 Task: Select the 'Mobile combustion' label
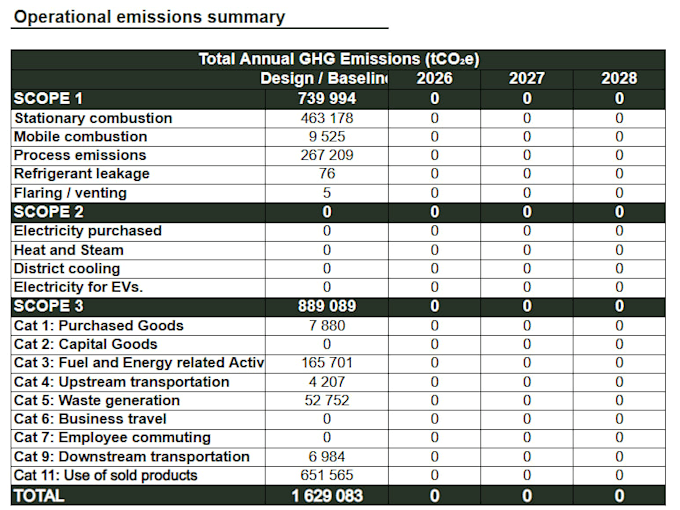81,137
